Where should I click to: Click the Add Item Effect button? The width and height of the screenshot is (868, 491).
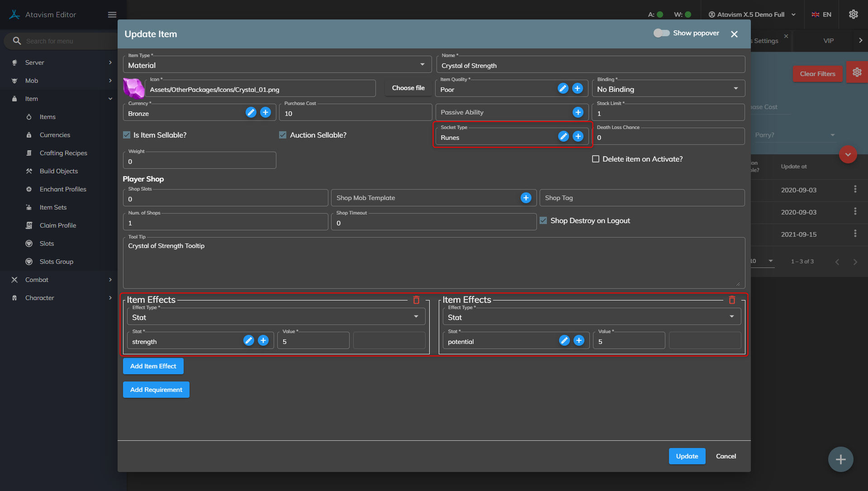point(153,366)
